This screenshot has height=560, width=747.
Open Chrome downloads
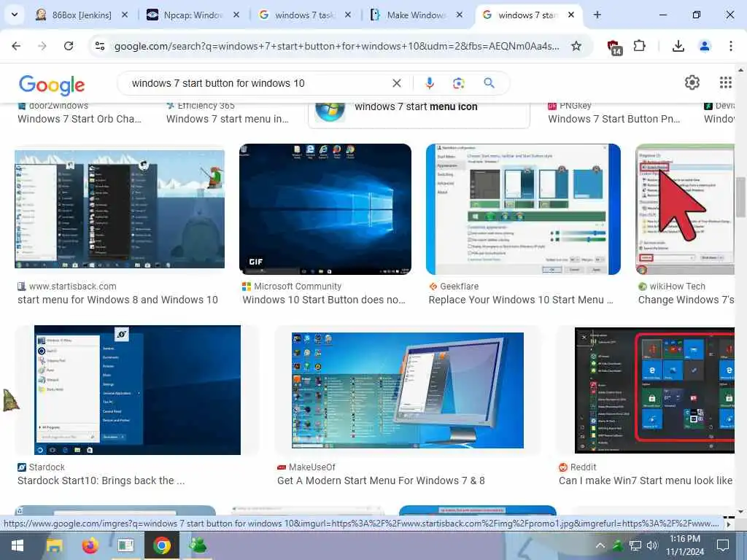(x=678, y=46)
